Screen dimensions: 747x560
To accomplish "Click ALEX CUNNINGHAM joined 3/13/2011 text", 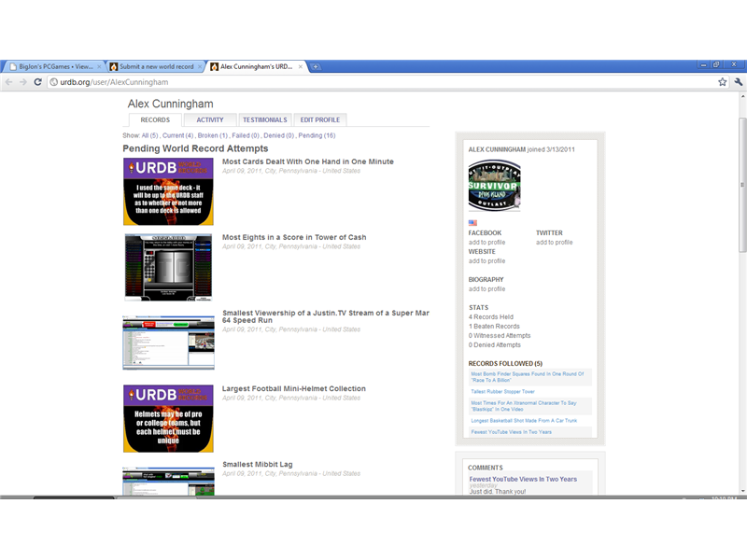I will [x=521, y=149].
